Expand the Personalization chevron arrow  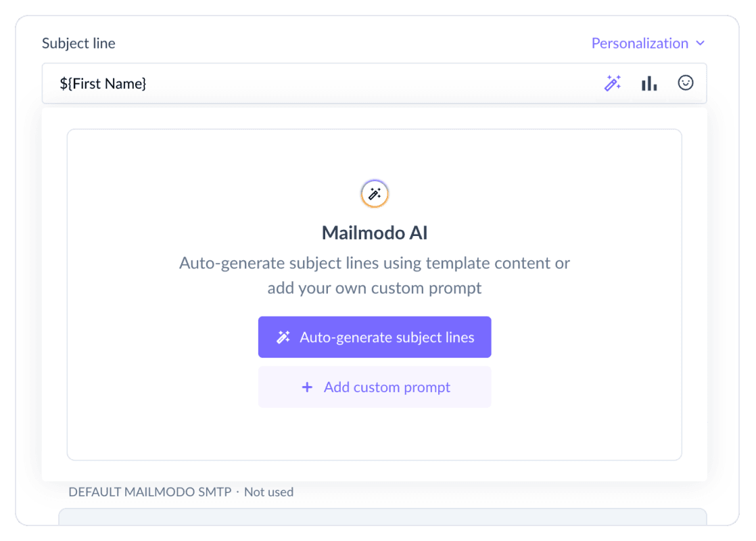(x=699, y=43)
